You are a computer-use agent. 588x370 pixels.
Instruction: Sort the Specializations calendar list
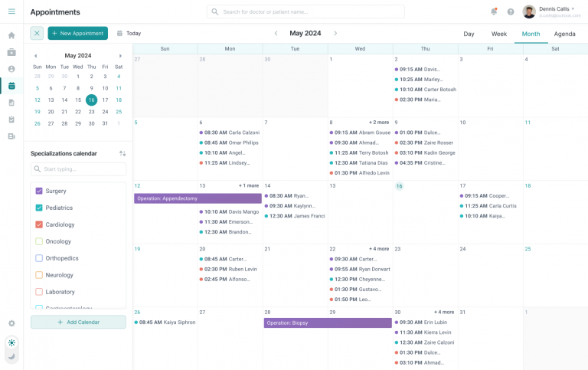[x=122, y=153]
